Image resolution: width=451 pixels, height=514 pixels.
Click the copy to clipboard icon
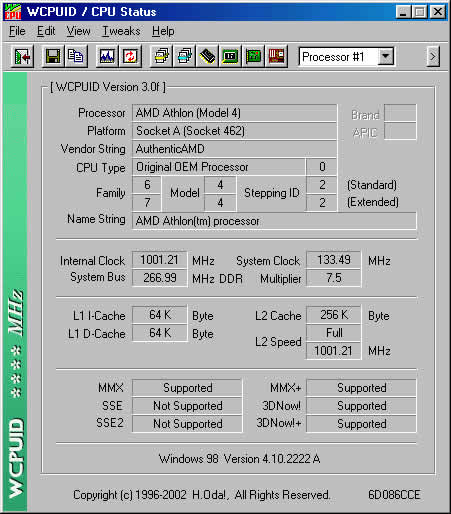(76, 57)
